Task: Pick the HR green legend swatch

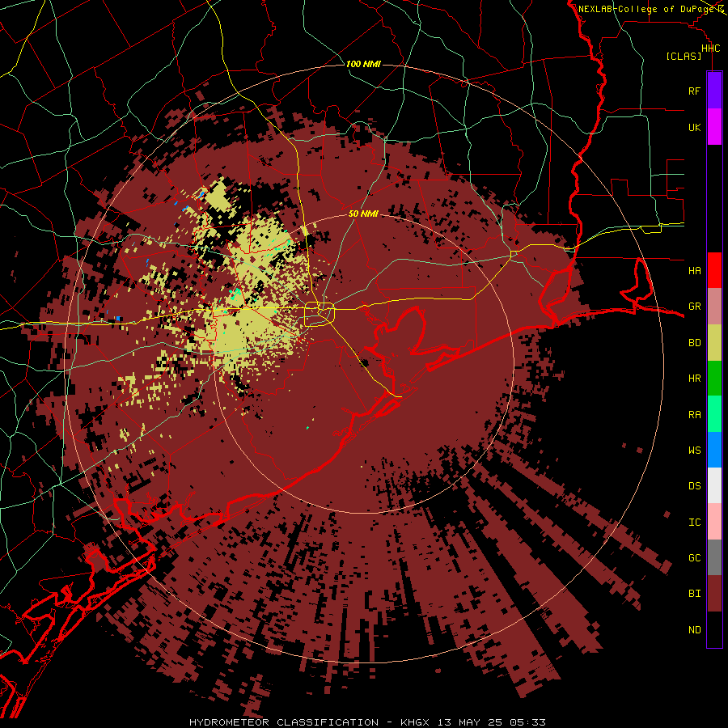Action: point(714,379)
